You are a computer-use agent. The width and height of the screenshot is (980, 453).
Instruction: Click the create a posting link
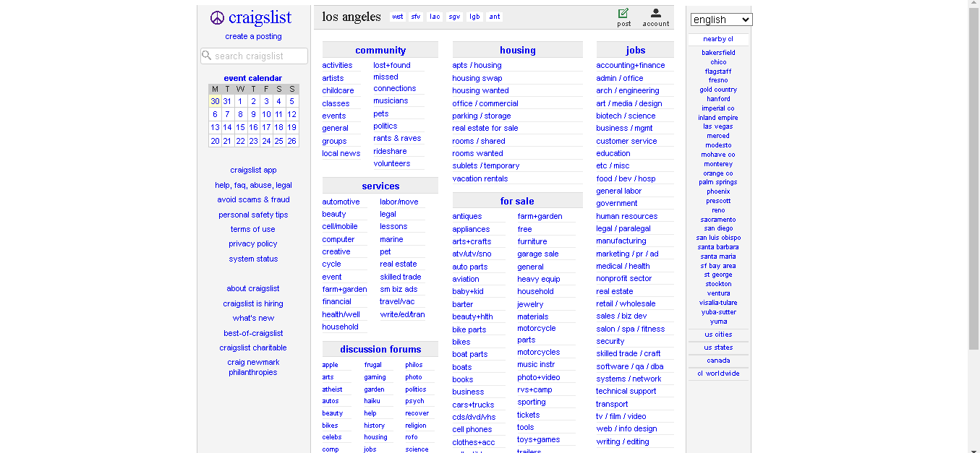[253, 36]
